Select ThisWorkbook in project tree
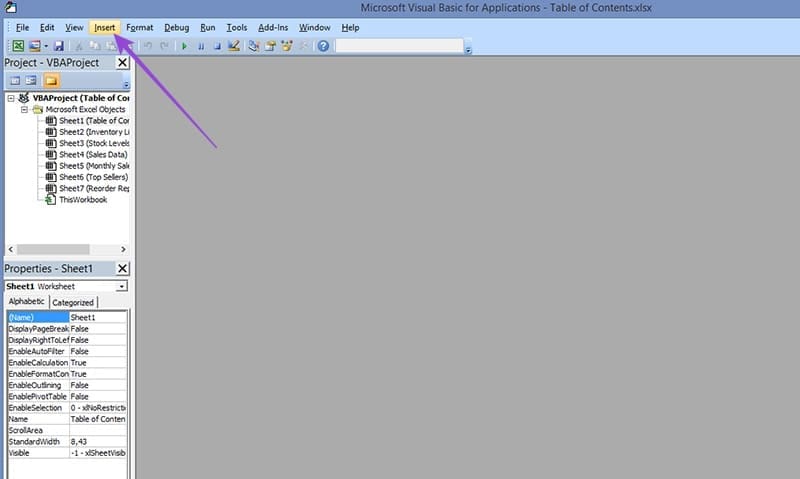 click(x=83, y=199)
